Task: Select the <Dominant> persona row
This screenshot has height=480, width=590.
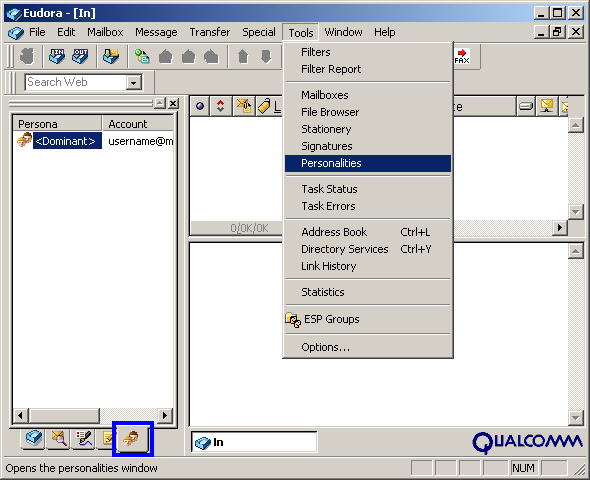Action: point(67,141)
